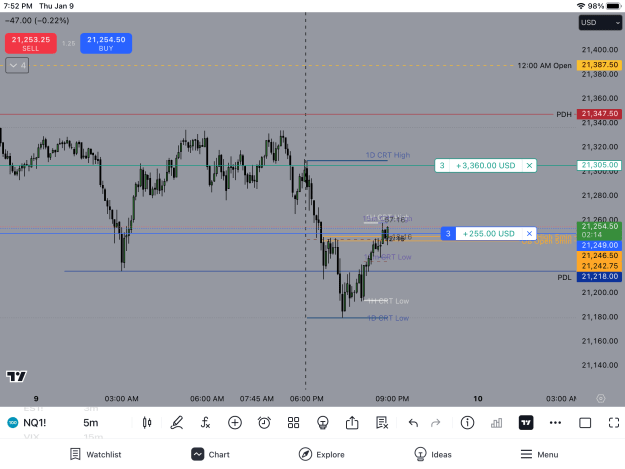Viewport: 625px width, 469px height.
Task: Open the bar chart data icon in the toolbar
Action: [x=496, y=423]
